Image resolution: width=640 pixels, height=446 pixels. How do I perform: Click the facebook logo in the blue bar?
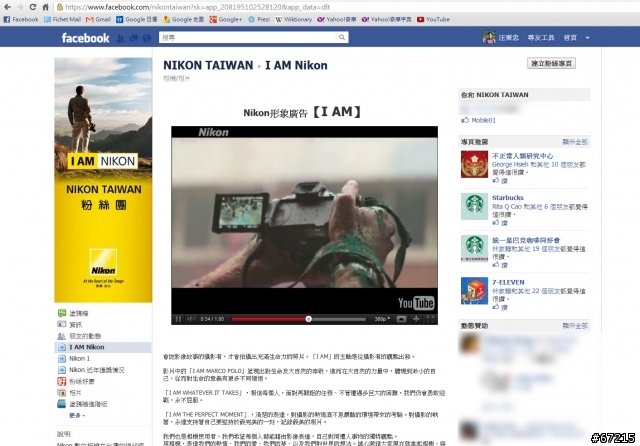coord(85,38)
